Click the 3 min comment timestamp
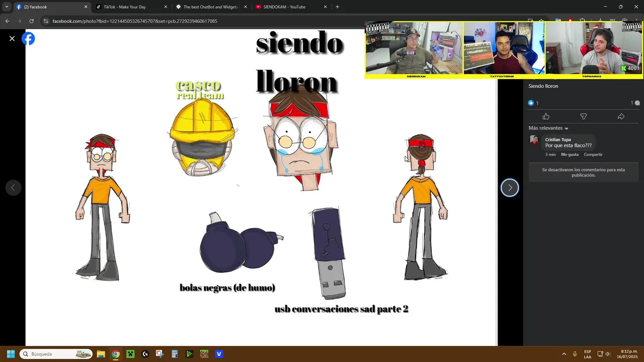The image size is (644, 362). point(550,154)
